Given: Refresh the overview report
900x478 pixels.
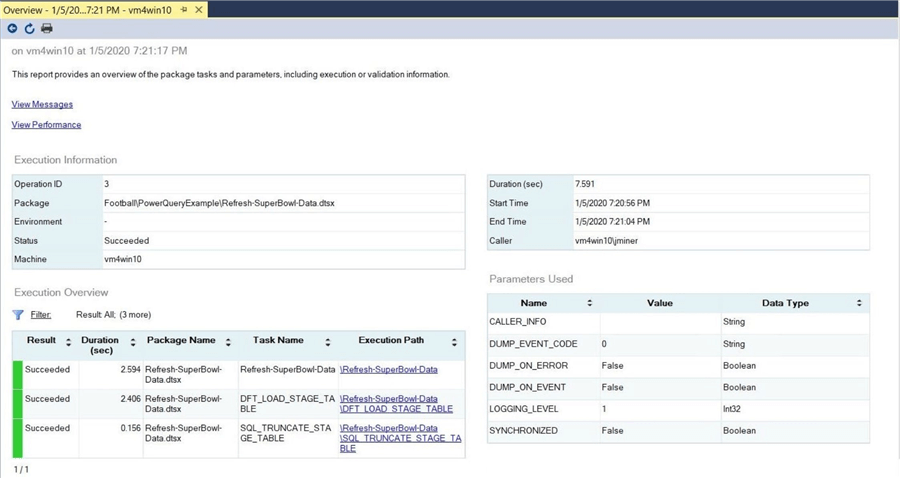Looking at the screenshot, I should click(29, 29).
